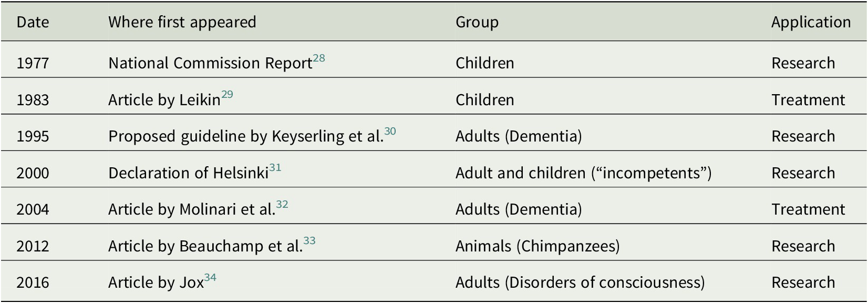Open footnote reference 29 after Leikin
The image size is (868, 303).
click(227, 95)
